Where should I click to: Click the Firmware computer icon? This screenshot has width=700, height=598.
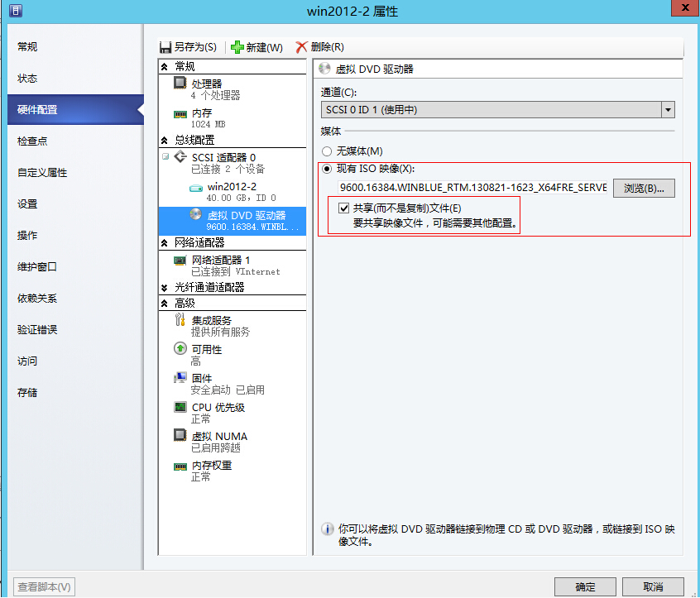point(180,378)
